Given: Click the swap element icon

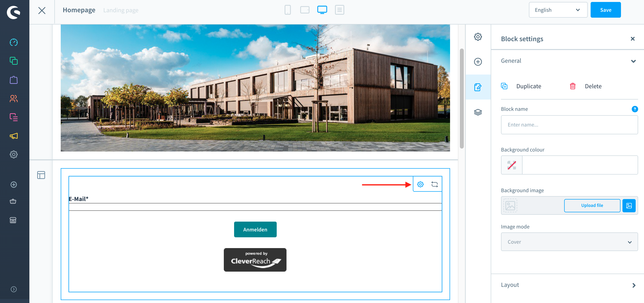Looking at the screenshot, I should tap(434, 184).
